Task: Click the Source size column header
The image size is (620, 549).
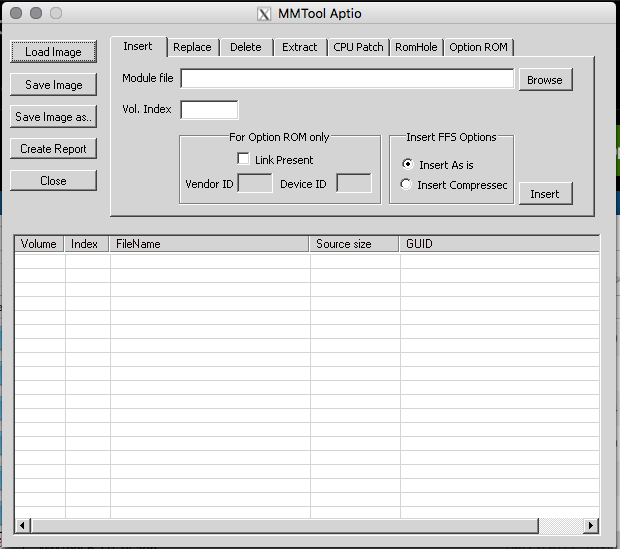Action: (x=354, y=244)
